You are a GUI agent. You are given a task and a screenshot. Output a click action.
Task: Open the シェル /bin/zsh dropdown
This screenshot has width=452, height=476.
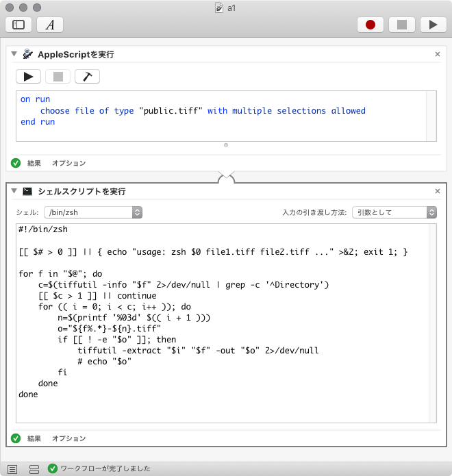[x=93, y=212]
